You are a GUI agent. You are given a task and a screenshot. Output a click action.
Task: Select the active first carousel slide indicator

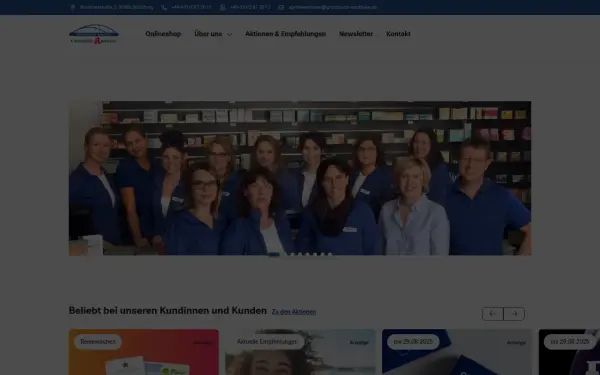coord(274,254)
